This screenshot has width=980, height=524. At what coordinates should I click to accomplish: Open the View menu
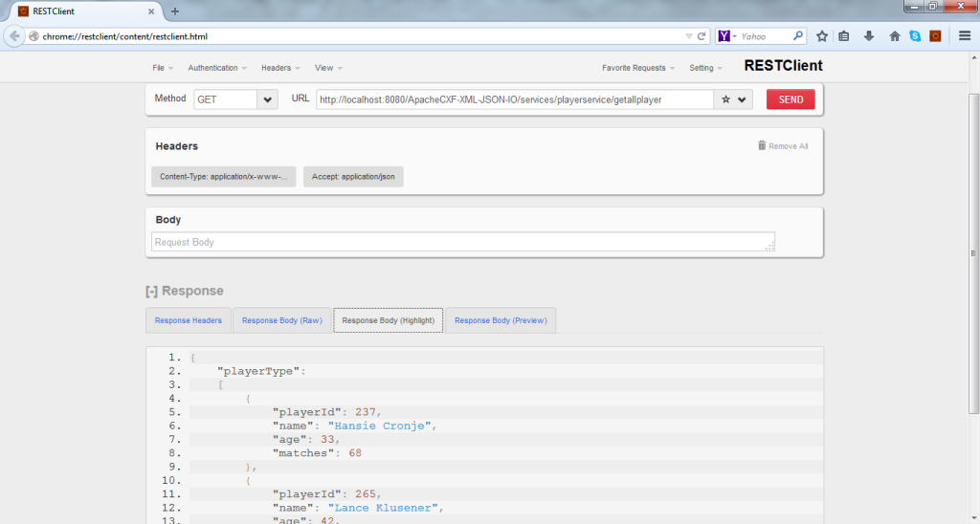pos(329,68)
